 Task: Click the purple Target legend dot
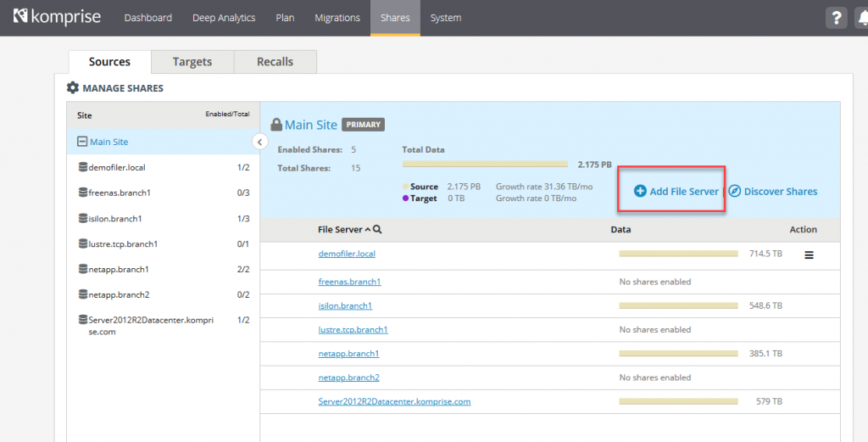406,199
